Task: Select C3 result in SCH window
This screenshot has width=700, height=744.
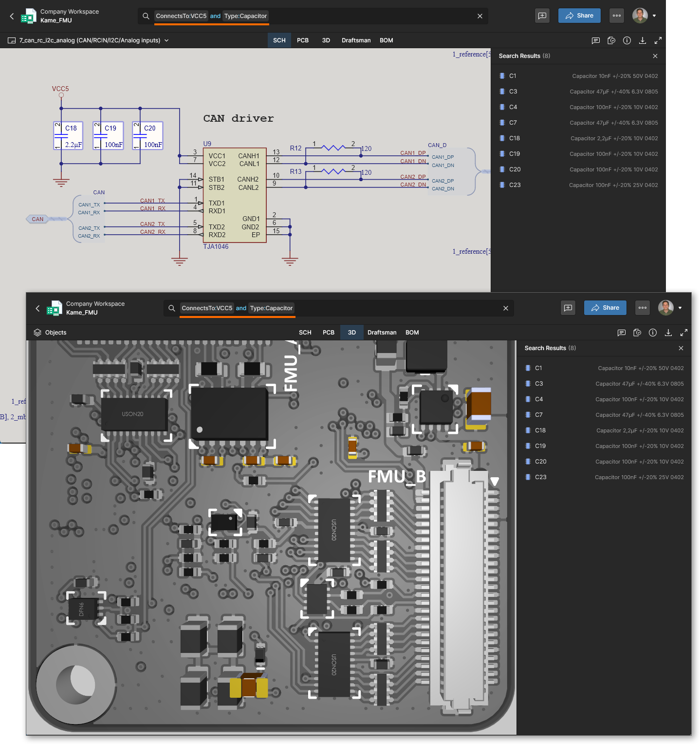Action: pos(578,92)
